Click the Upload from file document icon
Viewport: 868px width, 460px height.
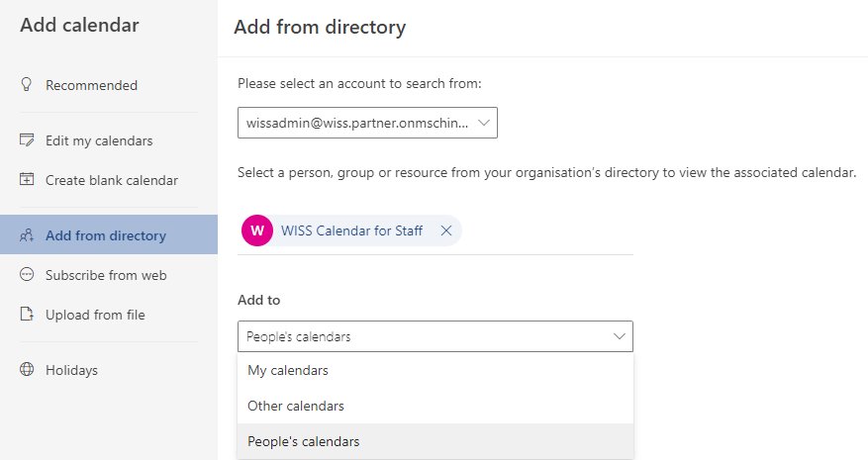(27, 314)
